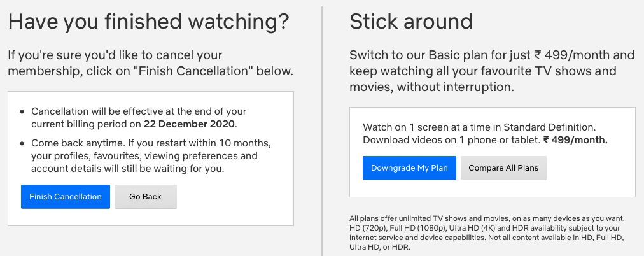Click "Download videos on 1 phone or tablet" text
Screen dimensions: 644x256
(x=451, y=139)
